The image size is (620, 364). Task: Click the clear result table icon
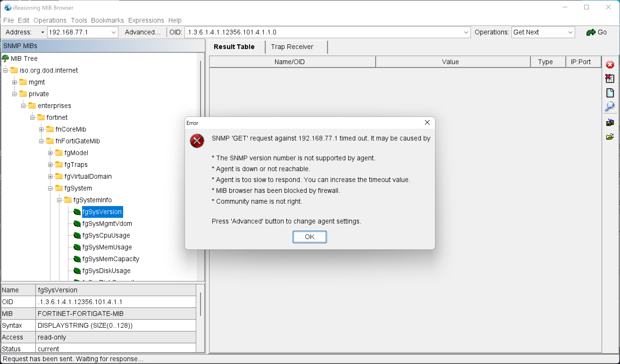point(610,79)
